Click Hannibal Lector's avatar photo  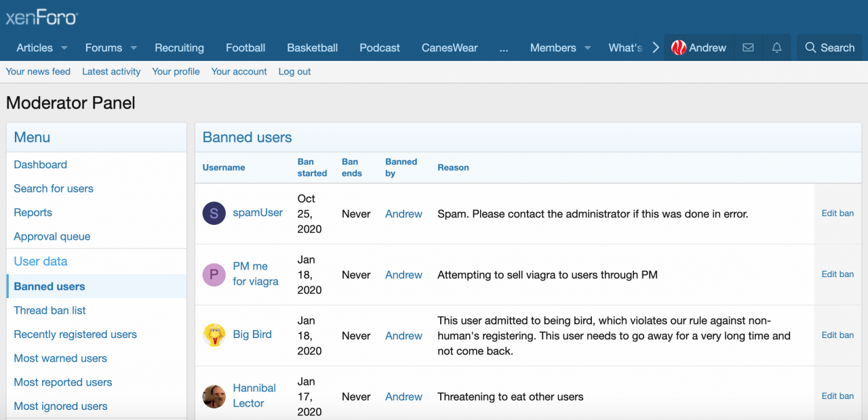pos(214,396)
